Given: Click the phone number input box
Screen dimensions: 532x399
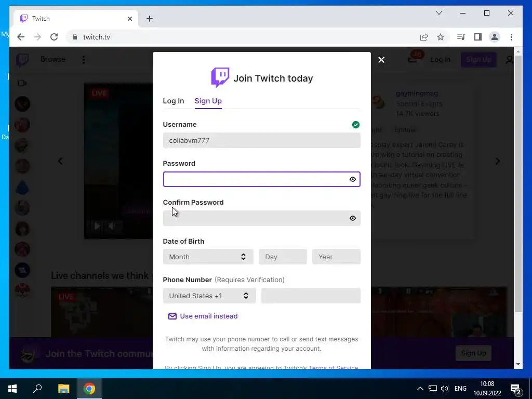Looking at the screenshot, I should pos(311,296).
